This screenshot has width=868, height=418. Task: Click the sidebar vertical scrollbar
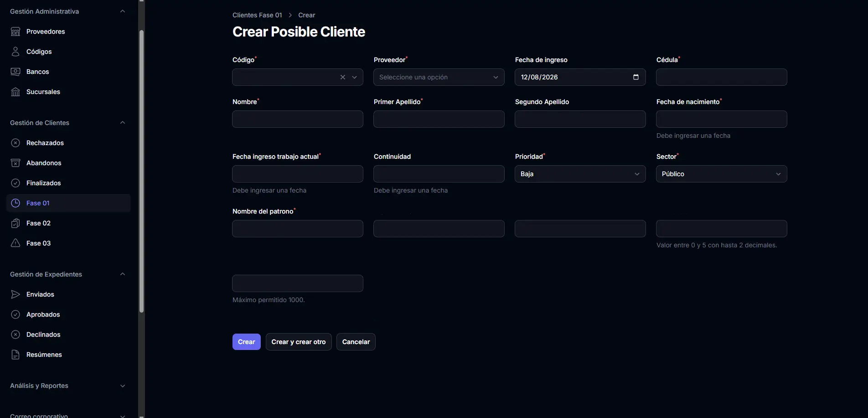(141, 171)
